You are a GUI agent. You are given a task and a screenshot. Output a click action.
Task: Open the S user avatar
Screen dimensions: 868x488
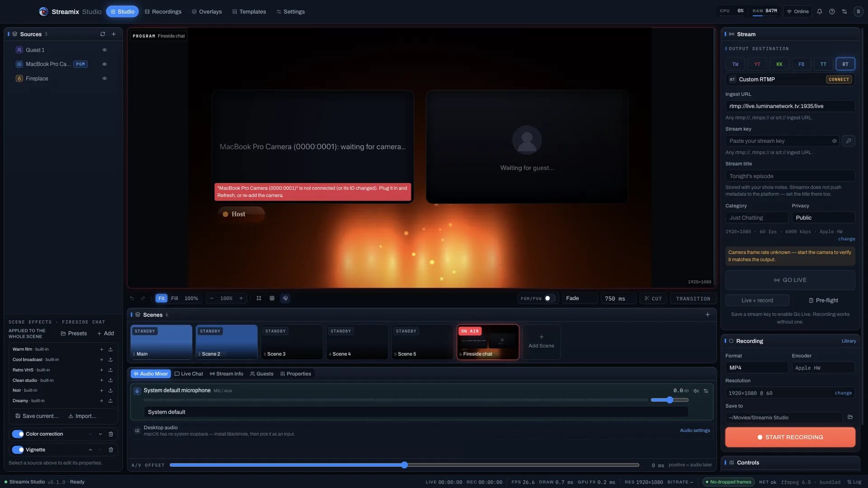858,12
